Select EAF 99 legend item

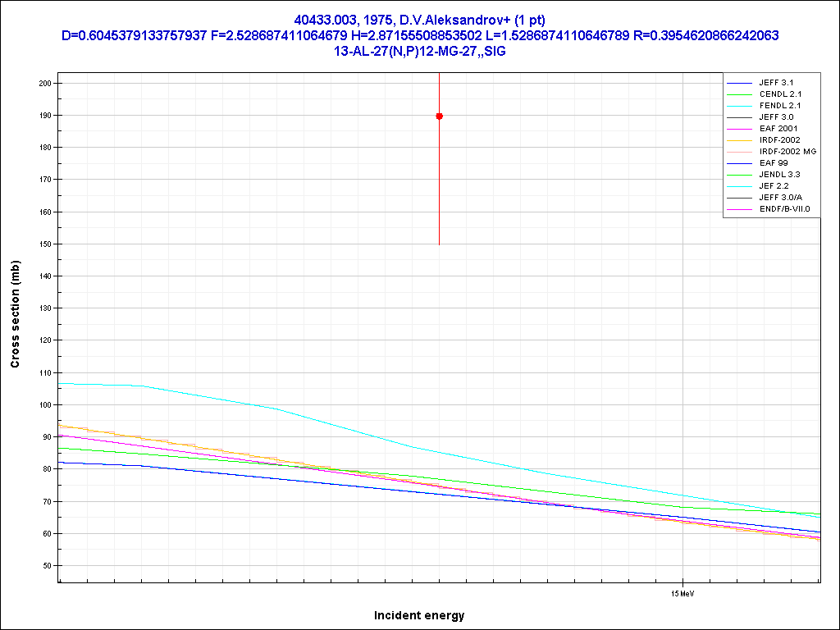coord(773,163)
